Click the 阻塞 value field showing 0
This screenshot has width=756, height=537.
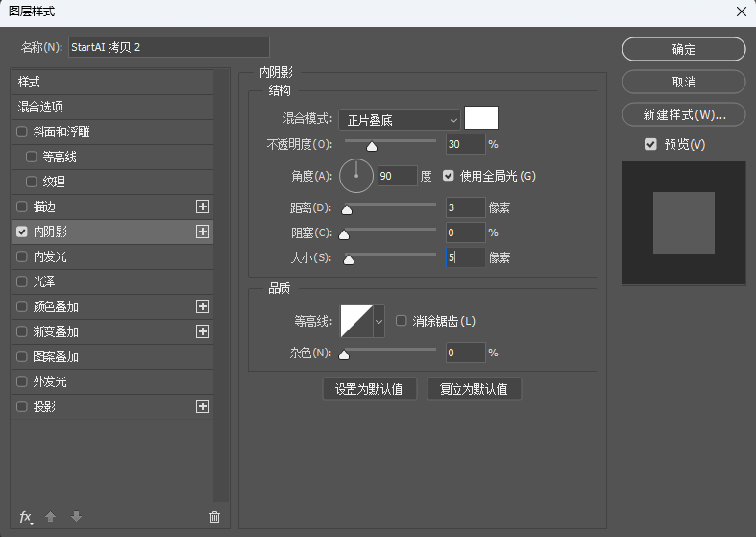tap(465, 232)
